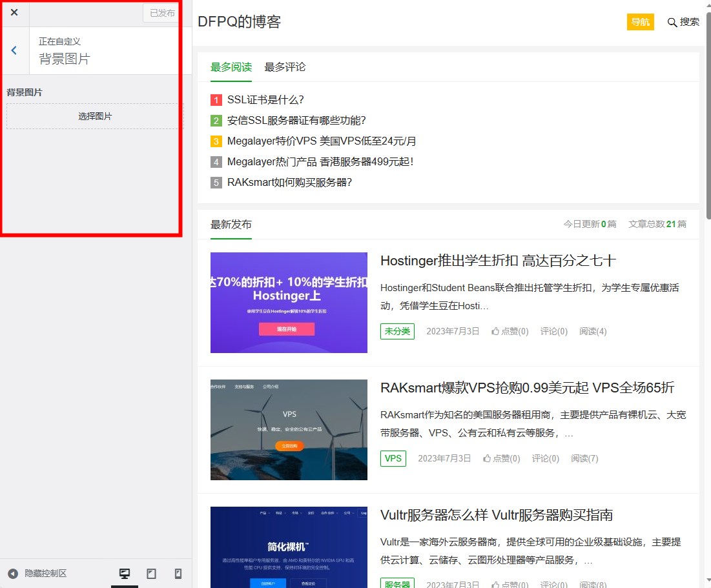Screen dimensions: 711x588
Task: Click the Hostinger post excerpt text
Action: (530, 297)
